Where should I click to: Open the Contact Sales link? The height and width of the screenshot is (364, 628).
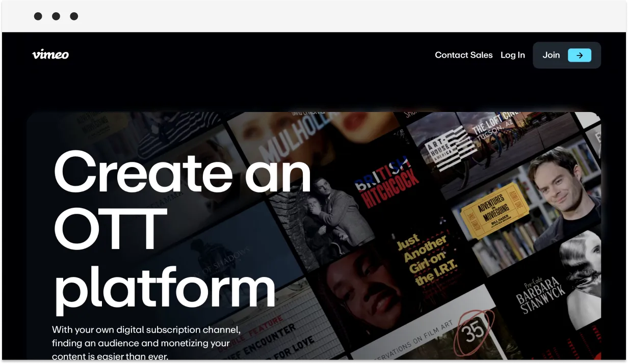click(463, 55)
